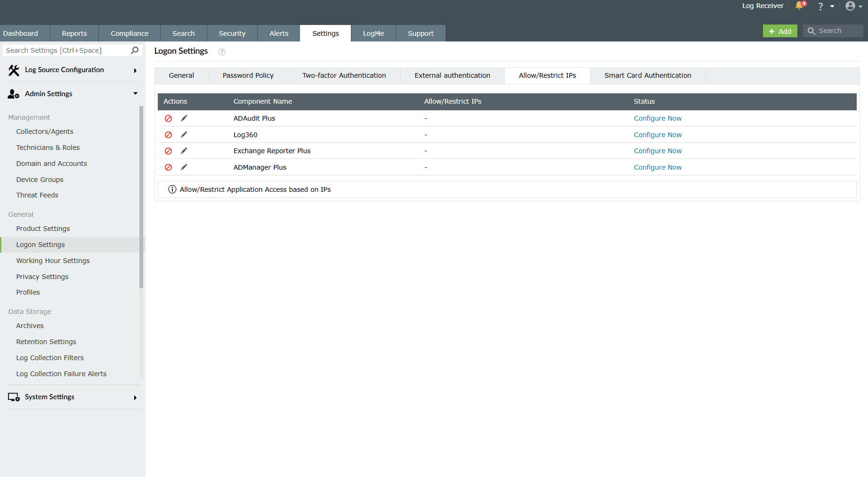Select the edit pencil icon for Log360
868x477 pixels.
tap(184, 134)
